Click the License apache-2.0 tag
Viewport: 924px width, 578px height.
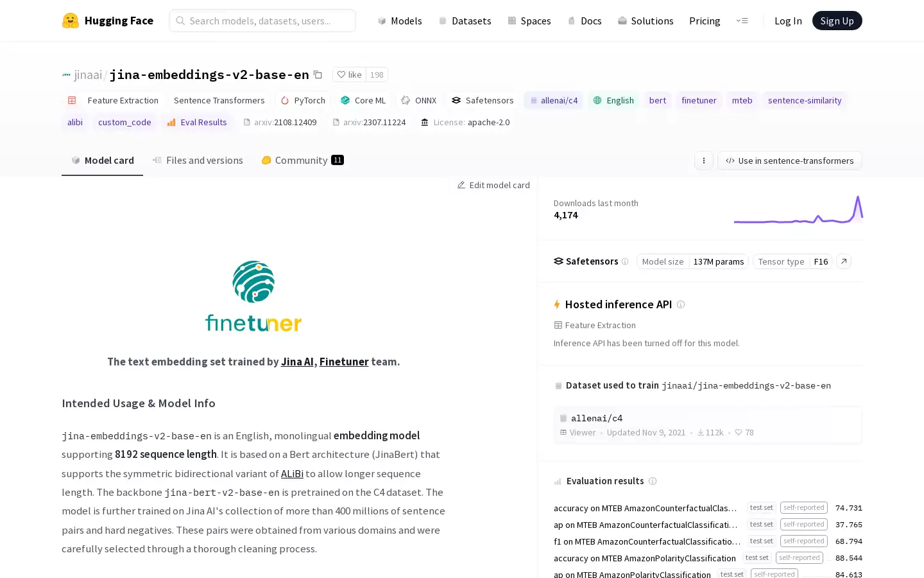tap(465, 122)
